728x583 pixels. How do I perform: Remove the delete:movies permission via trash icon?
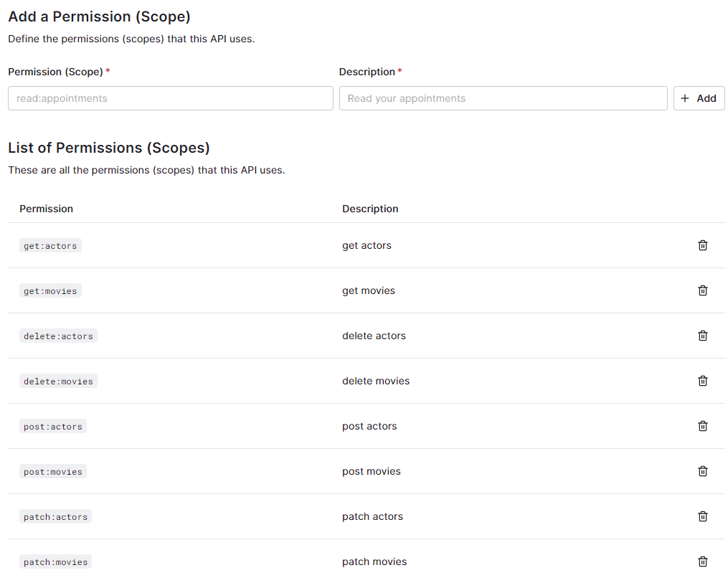pyautogui.click(x=703, y=381)
